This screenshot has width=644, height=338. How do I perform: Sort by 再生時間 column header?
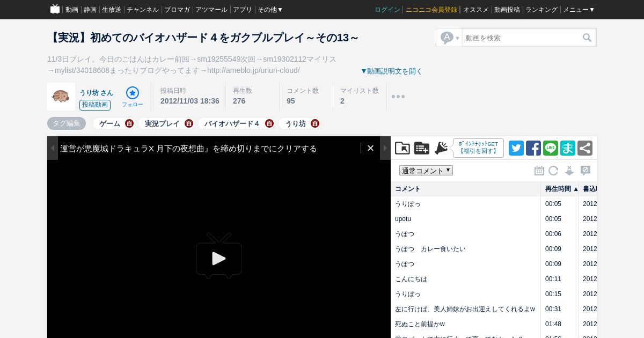[x=559, y=189]
